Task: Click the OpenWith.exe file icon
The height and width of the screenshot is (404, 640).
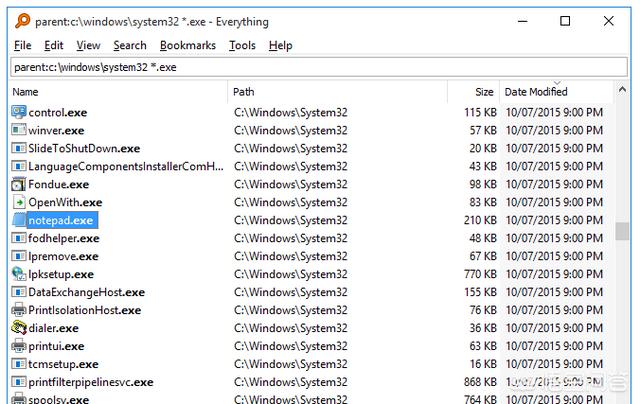Action: tap(19, 202)
